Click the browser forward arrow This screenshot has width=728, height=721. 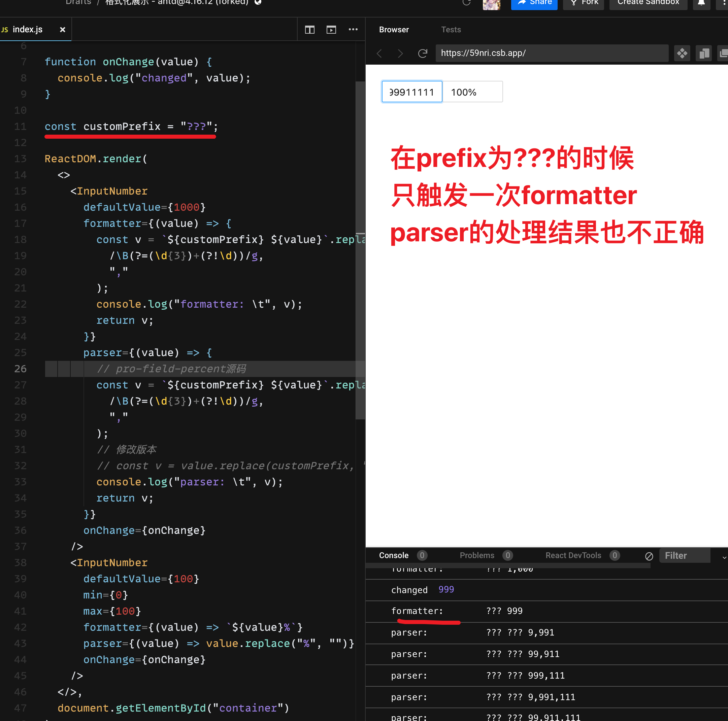click(400, 54)
